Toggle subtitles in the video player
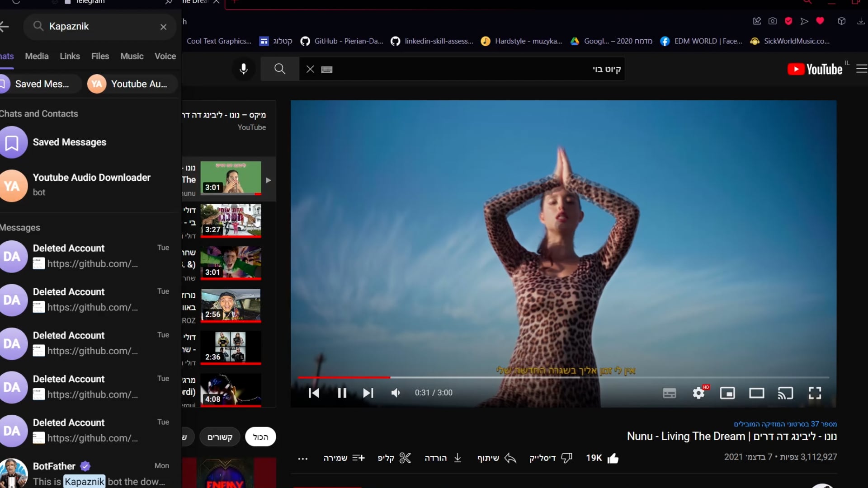Screen dimensions: 868x488 [670, 393]
